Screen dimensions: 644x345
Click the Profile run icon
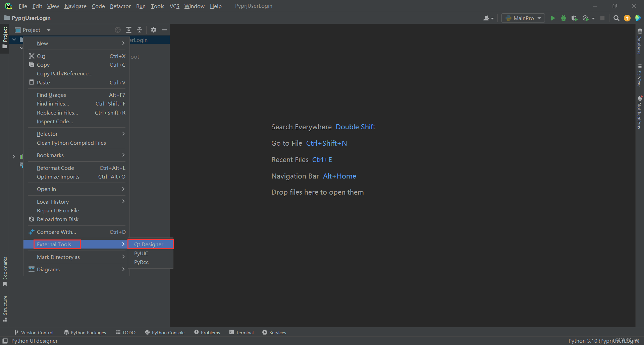point(586,18)
